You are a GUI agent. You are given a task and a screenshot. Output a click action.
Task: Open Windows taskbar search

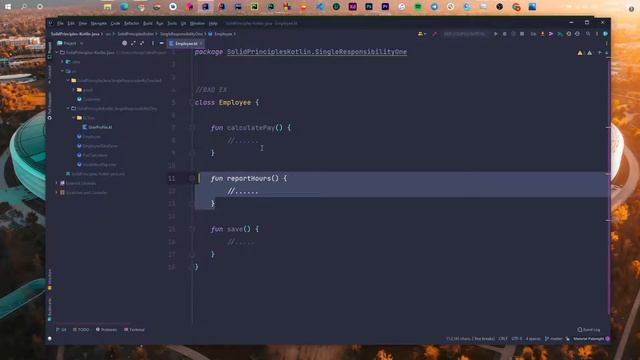tap(24, 7)
